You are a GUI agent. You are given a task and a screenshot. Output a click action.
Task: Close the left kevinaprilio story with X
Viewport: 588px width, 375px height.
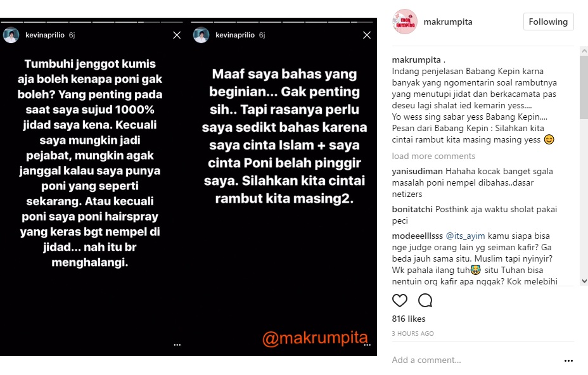tap(177, 35)
